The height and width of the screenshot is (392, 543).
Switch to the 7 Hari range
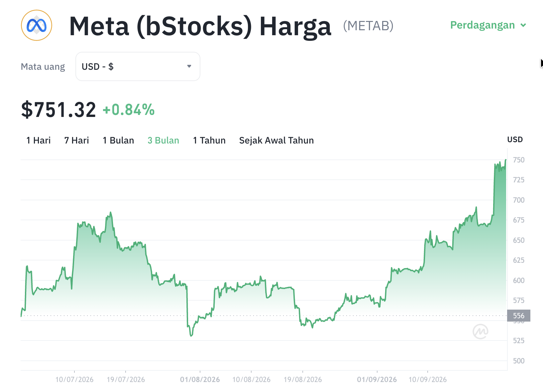77,141
